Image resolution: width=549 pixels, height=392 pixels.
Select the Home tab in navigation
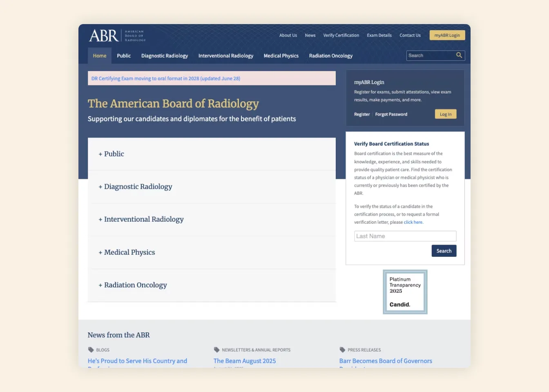(100, 56)
